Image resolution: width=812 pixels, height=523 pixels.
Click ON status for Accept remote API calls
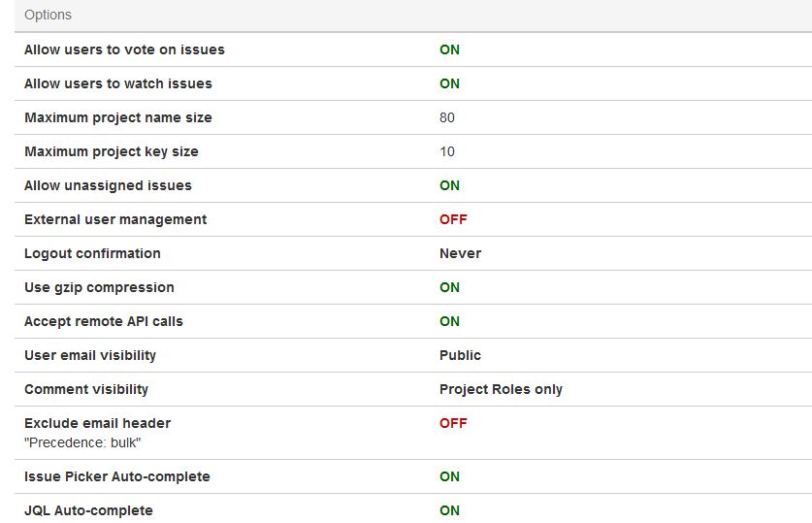[x=449, y=321]
